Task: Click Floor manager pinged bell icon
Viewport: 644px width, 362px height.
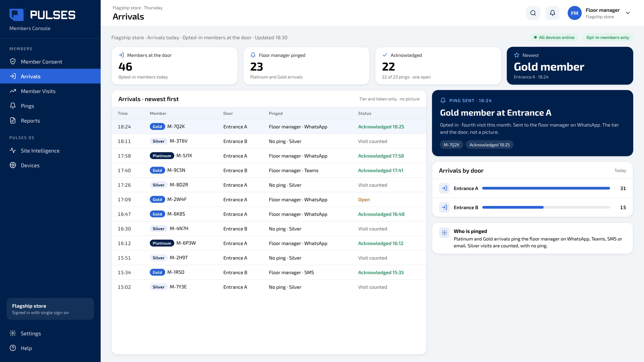Action: (253, 55)
